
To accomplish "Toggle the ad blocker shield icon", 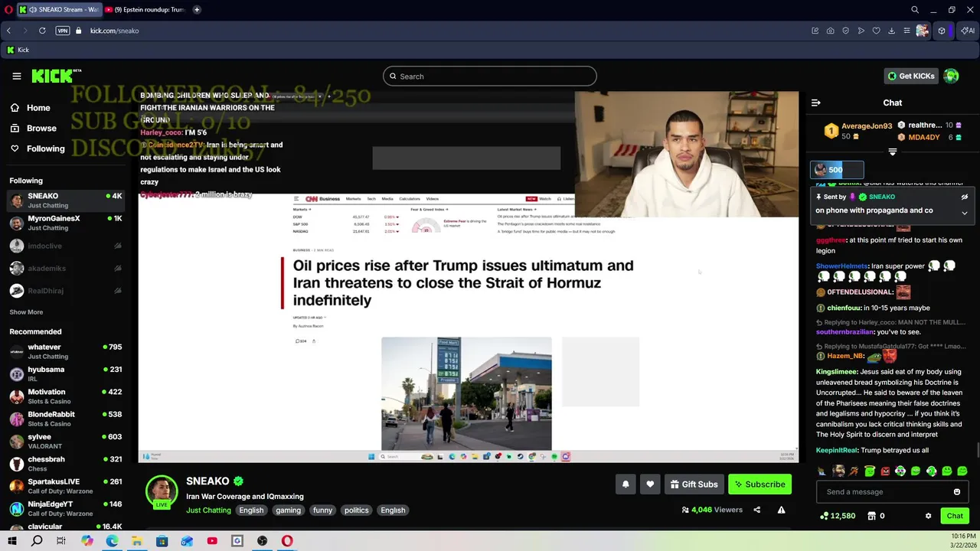I will click(x=845, y=31).
